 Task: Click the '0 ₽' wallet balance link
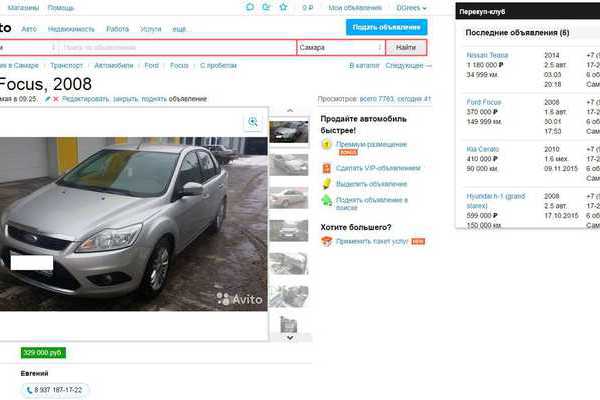click(308, 8)
